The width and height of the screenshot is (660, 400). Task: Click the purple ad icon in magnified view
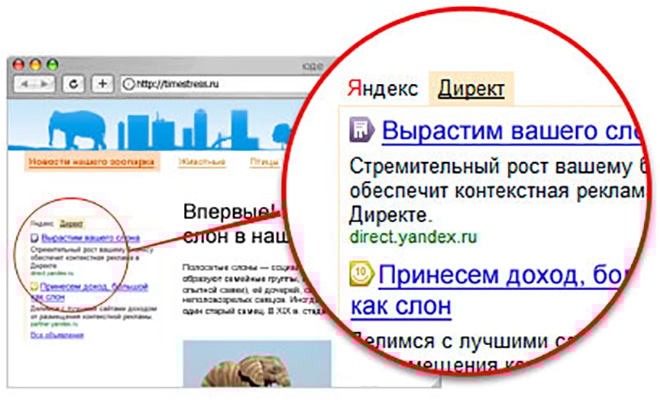pos(360,131)
